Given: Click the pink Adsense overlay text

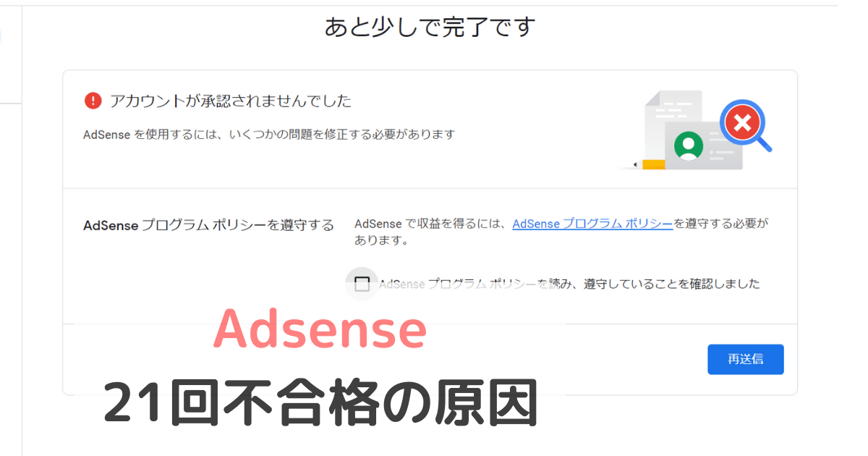Looking at the screenshot, I should click(320, 329).
